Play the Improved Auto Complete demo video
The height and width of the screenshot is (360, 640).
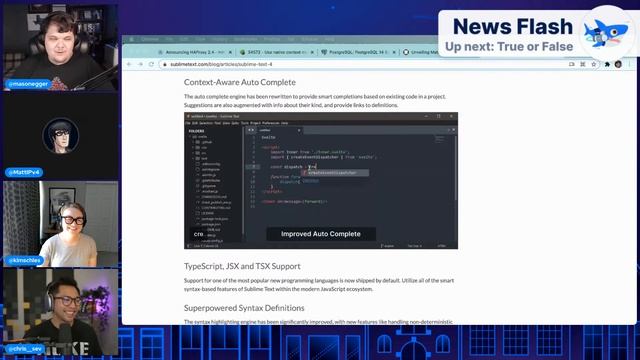click(321, 180)
